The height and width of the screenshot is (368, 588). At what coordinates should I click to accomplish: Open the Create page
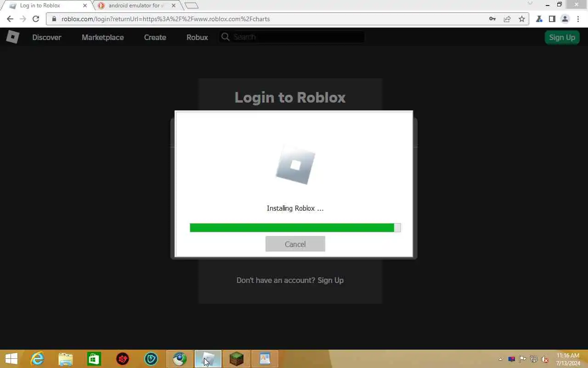pos(155,37)
